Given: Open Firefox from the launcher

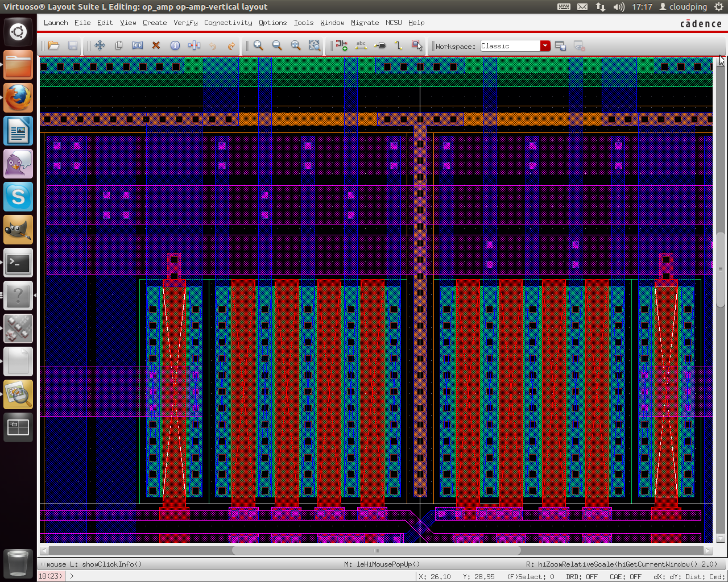Looking at the screenshot, I should click(x=18, y=98).
